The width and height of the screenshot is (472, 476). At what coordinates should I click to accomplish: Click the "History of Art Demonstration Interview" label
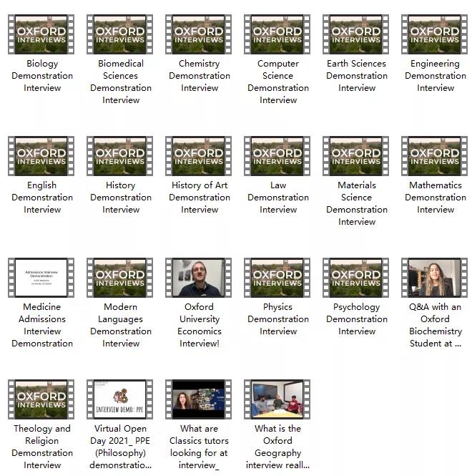(x=200, y=198)
